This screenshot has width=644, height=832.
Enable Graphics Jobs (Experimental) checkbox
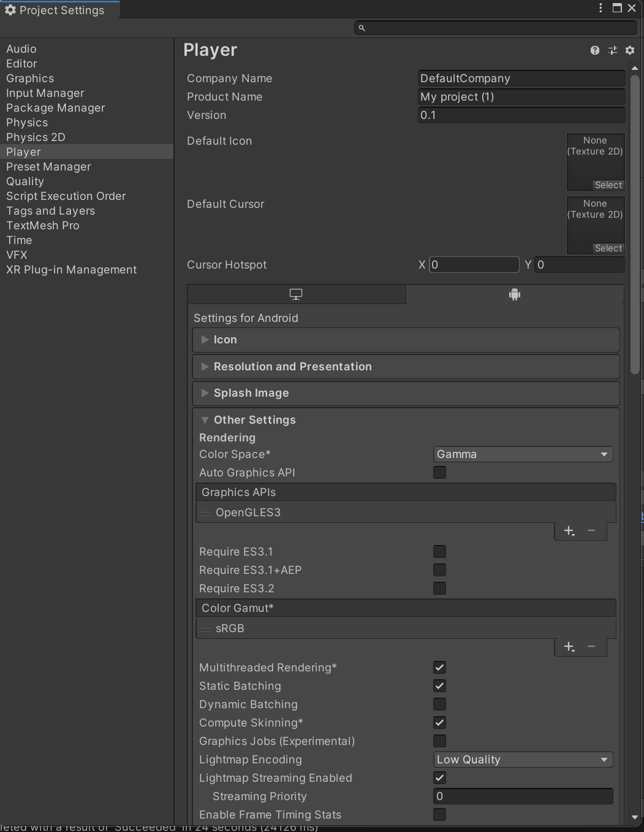pos(439,741)
